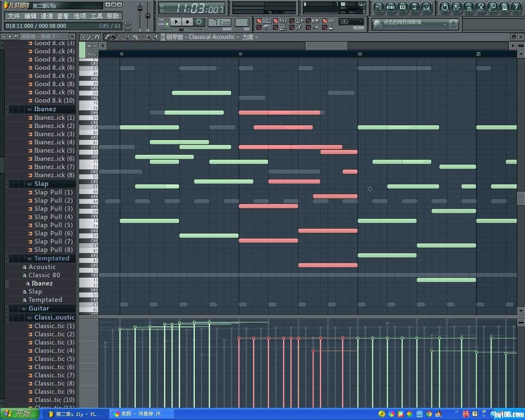Open the 帮助 menu
Image resolution: width=525 pixels, height=420 pixels.
coord(113,16)
